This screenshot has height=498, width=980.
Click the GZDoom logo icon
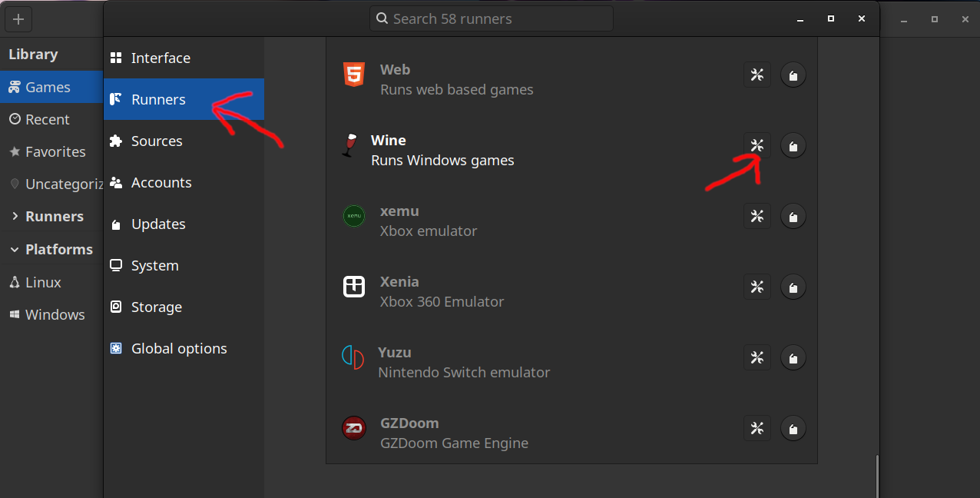point(353,428)
